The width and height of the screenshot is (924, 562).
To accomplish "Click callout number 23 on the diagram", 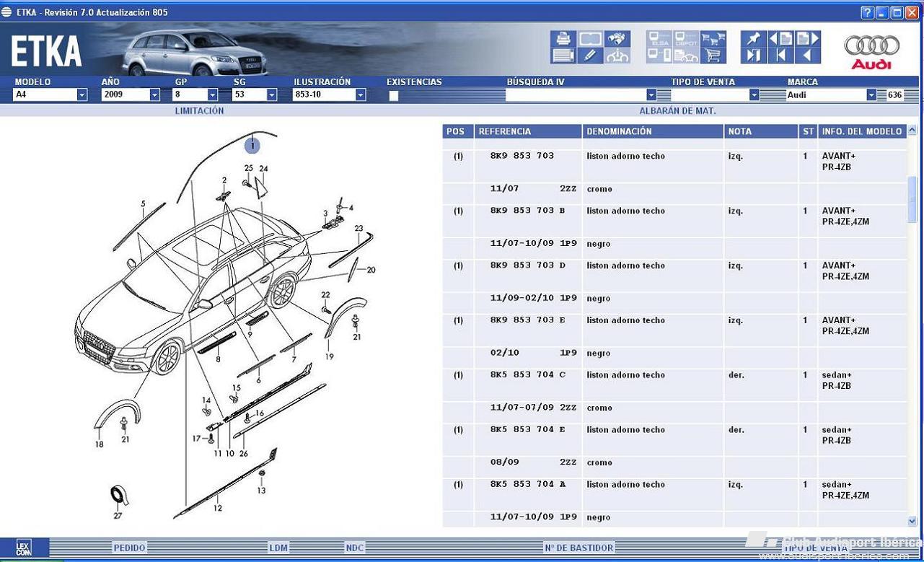I will coord(358,228).
